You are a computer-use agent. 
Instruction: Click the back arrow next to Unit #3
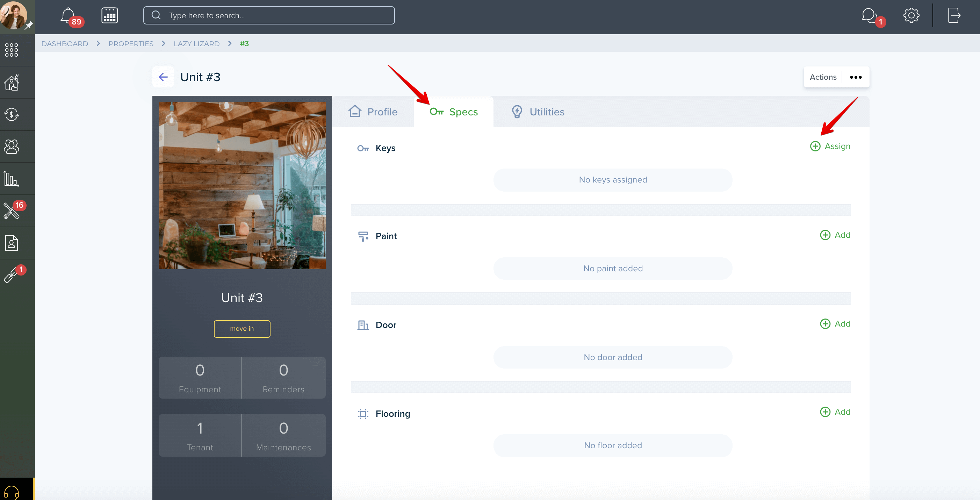tap(163, 77)
